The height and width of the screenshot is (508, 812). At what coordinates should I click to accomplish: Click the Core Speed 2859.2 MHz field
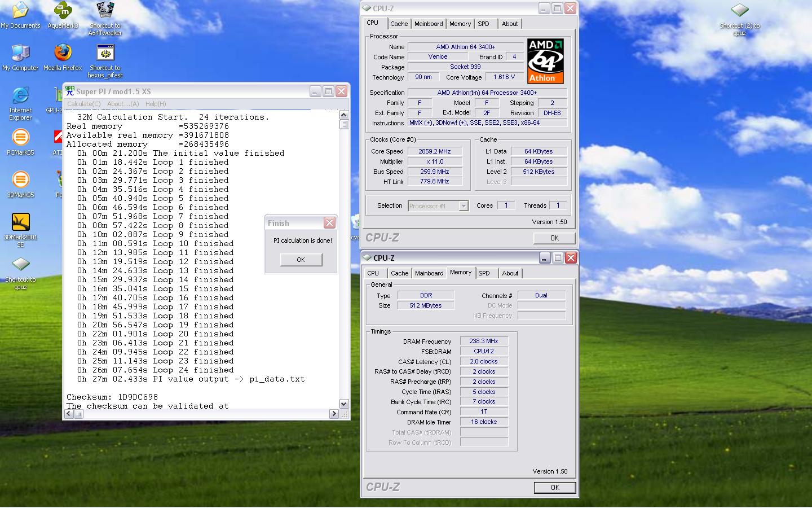[435, 151]
